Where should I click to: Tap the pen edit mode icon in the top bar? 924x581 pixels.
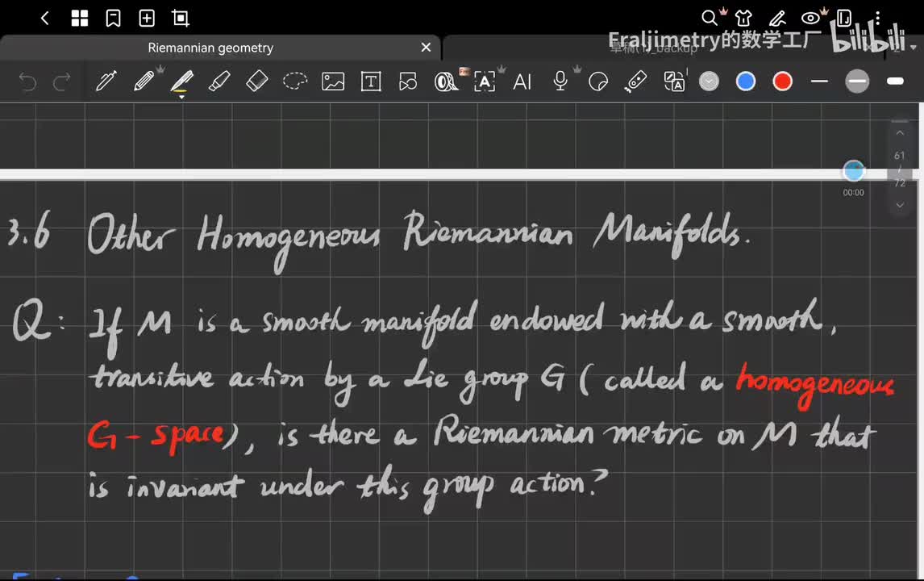point(777,19)
